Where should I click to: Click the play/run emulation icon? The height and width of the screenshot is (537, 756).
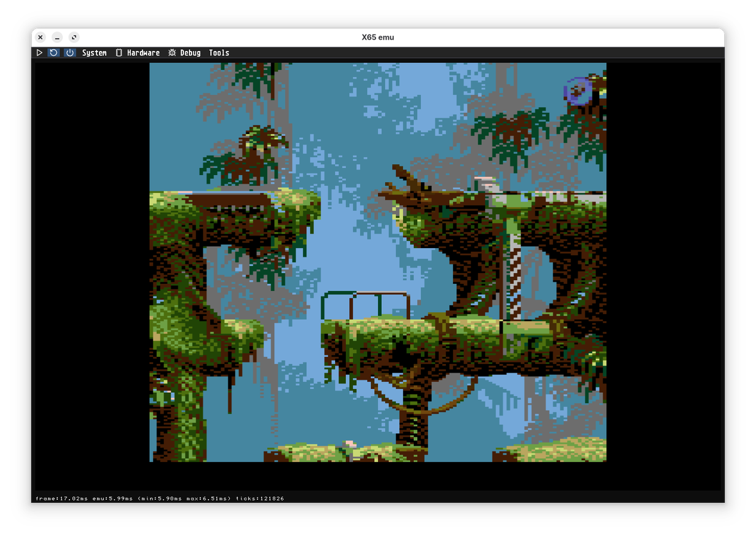[39, 53]
